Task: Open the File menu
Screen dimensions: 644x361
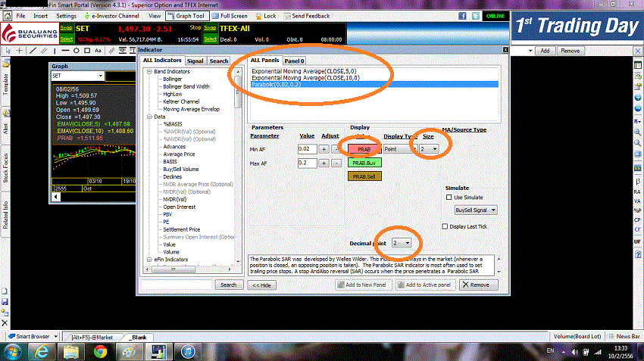Action: tap(20, 16)
